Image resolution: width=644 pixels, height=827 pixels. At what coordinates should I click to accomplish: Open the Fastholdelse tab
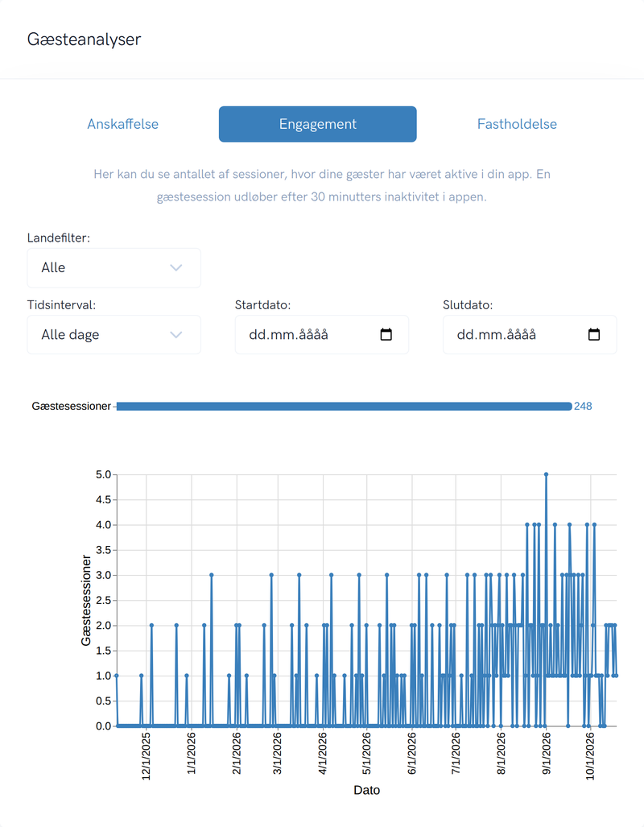coord(517,124)
